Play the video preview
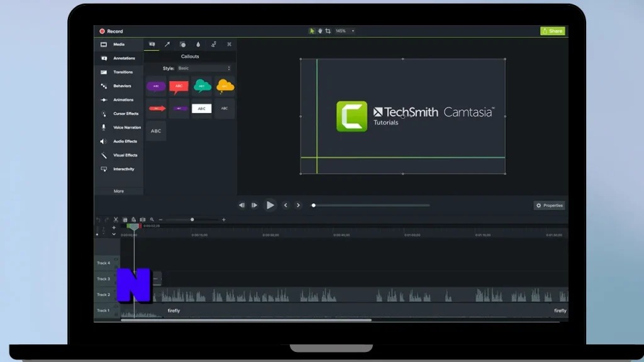 click(x=270, y=206)
